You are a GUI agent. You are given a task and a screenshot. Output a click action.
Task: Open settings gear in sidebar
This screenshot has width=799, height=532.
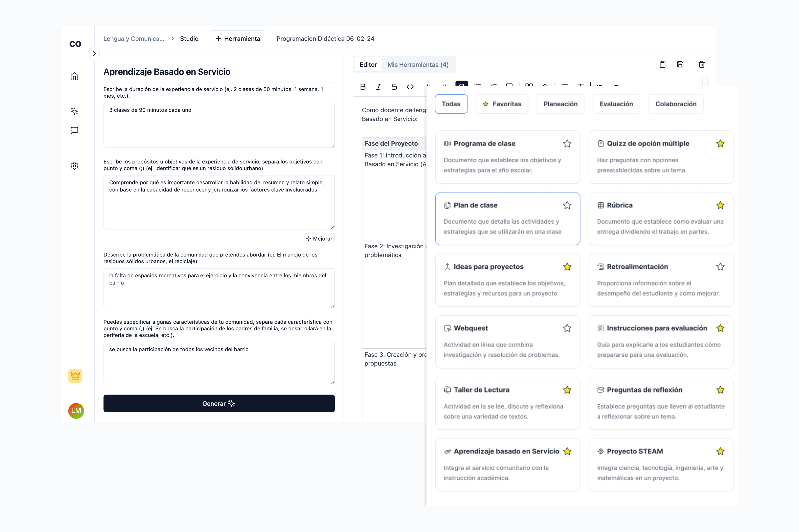(74, 166)
